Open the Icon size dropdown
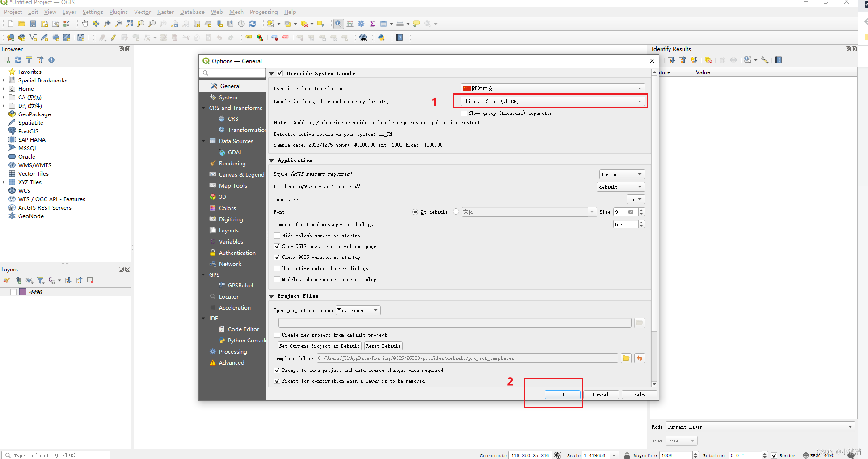The width and height of the screenshot is (868, 459). 636,199
